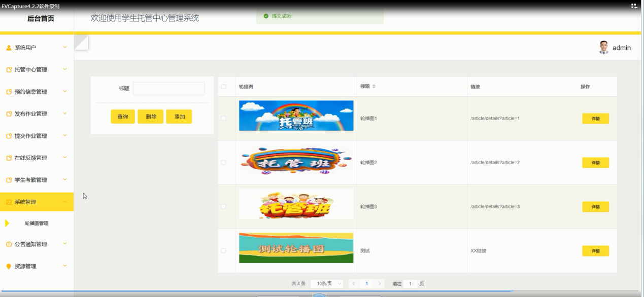Open the 学生考勤管理 menu label
This screenshot has height=297, width=644.
click(x=30, y=180)
